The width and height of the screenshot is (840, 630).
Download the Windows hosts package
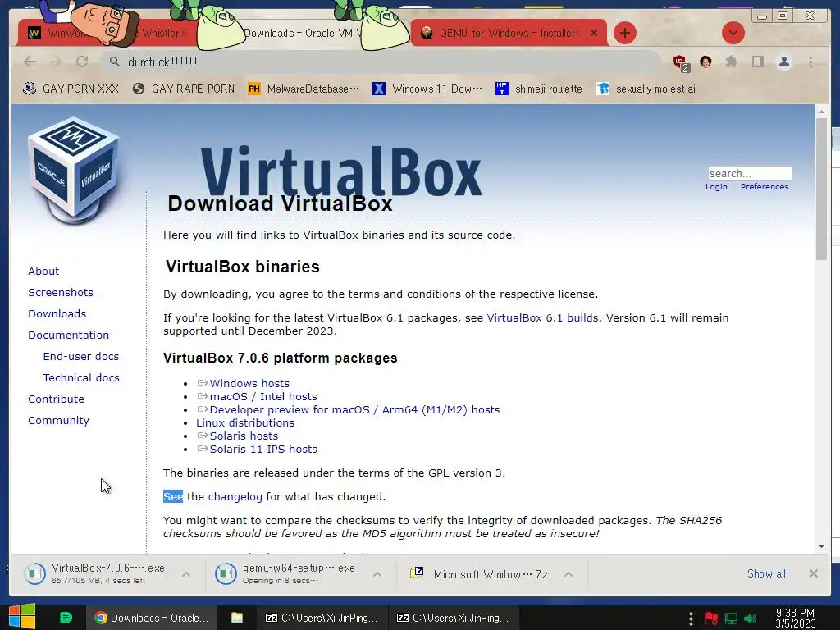[249, 384]
